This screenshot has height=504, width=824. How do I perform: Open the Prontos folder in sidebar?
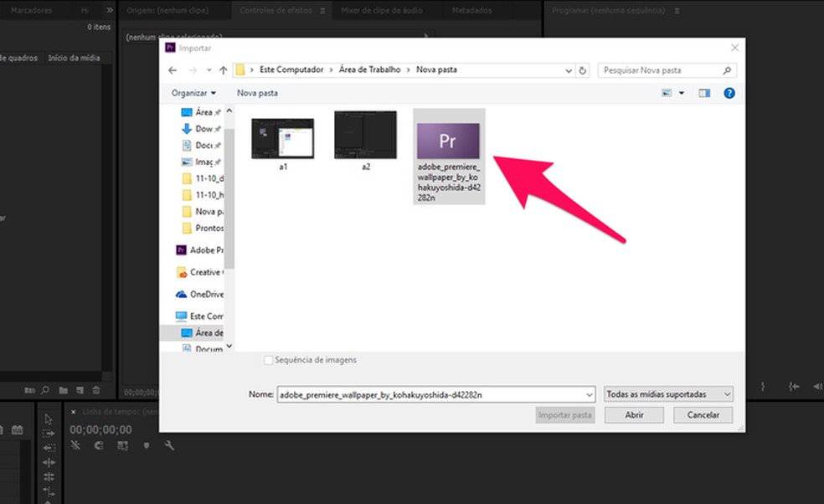click(x=203, y=228)
